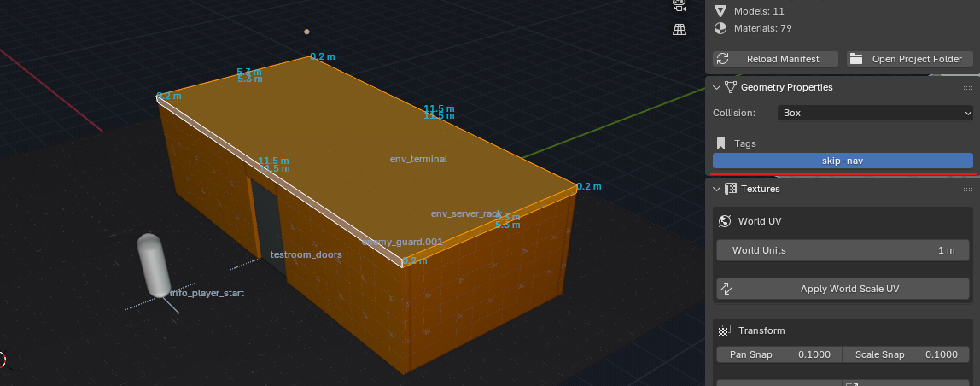Click the Transform checker icon

point(725,330)
